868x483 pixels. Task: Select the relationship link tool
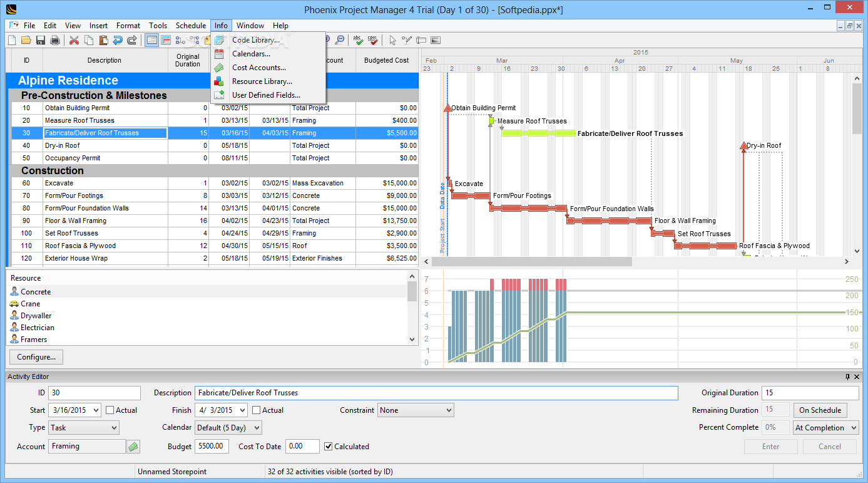407,40
